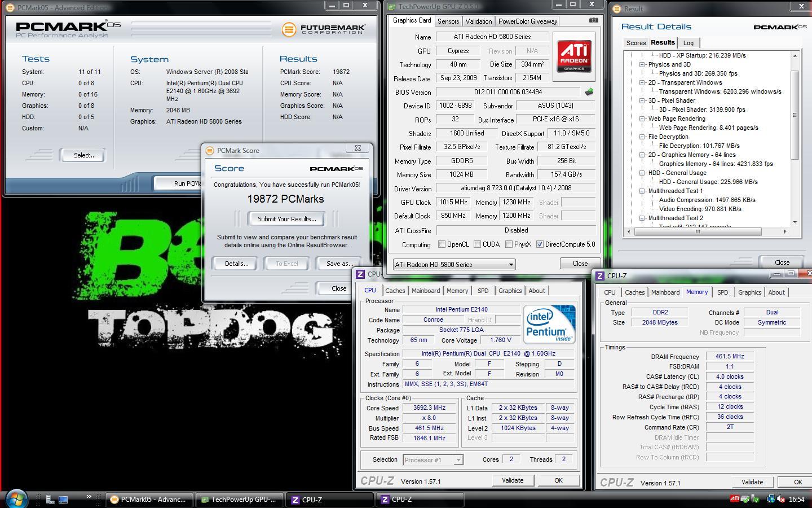Click the Select... button in PCMark05 Tests

click(x=84, y=155)
